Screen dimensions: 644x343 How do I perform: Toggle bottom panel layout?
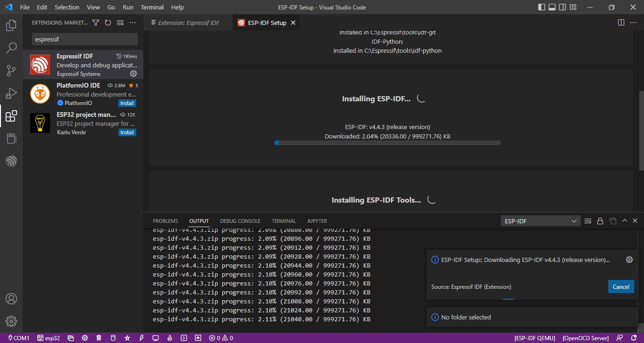[552, 8]
